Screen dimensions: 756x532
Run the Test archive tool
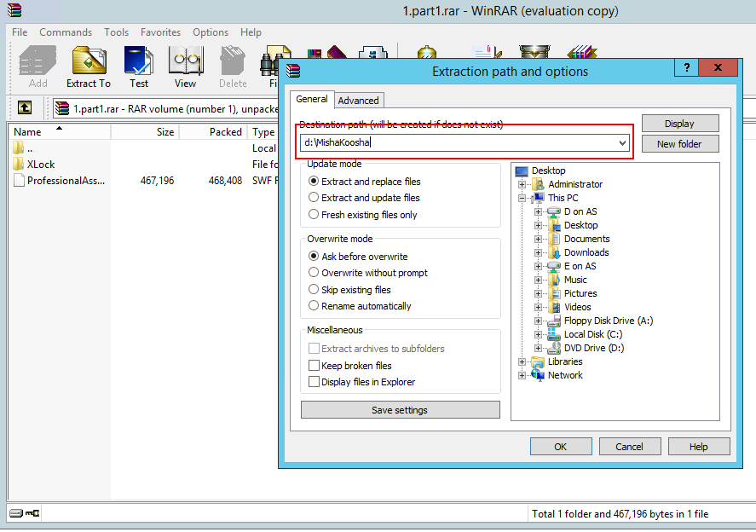(x=139, y=61)
